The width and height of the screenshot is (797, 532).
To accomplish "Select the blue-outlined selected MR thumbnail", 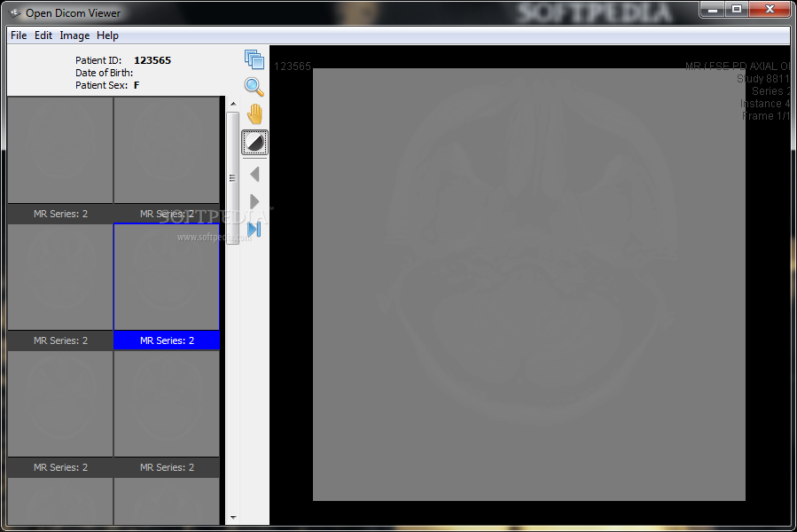I will [x=167, y=278].
